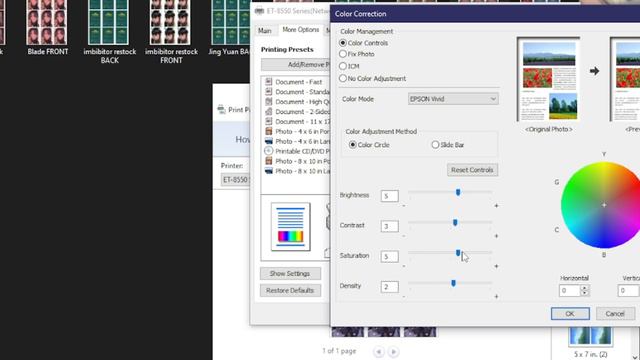This screenshot has width=640, height=360.
Task: Select Photo - 8 x 10 in Portrait preset
Action: 297,161
